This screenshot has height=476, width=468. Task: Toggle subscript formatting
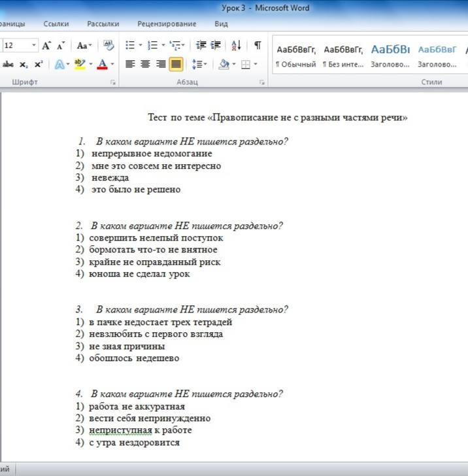pyautogui.click(x=24, y=64)
